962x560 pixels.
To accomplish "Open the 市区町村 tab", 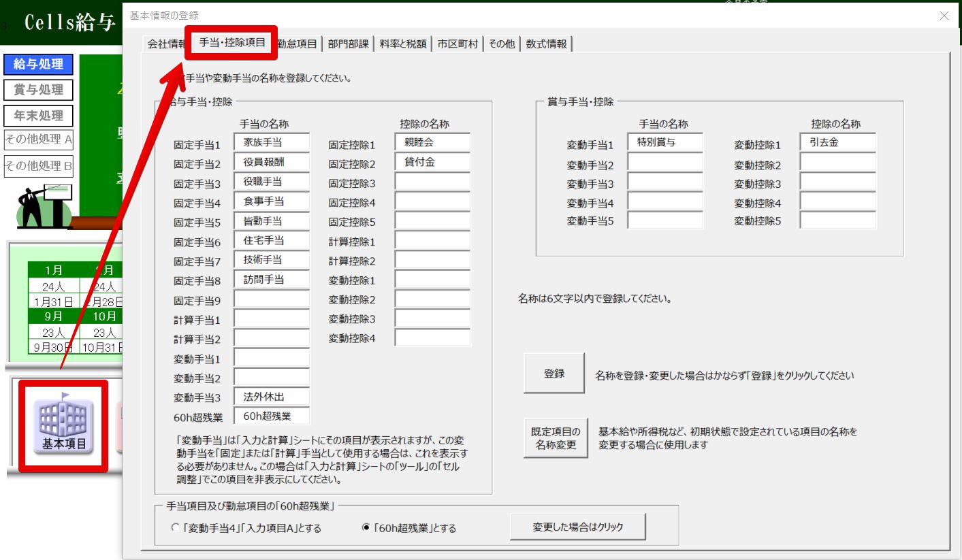I will pyautogui.click(x=457, y=44).
